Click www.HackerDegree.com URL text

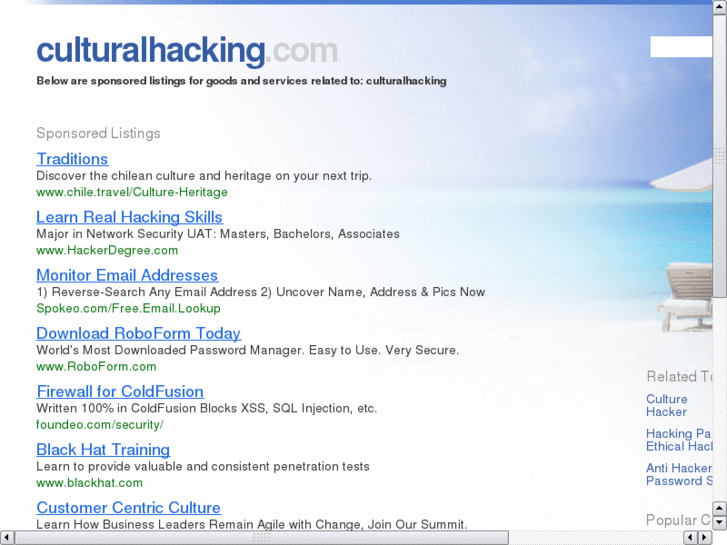pyautogui.click(x=107, y=250)
